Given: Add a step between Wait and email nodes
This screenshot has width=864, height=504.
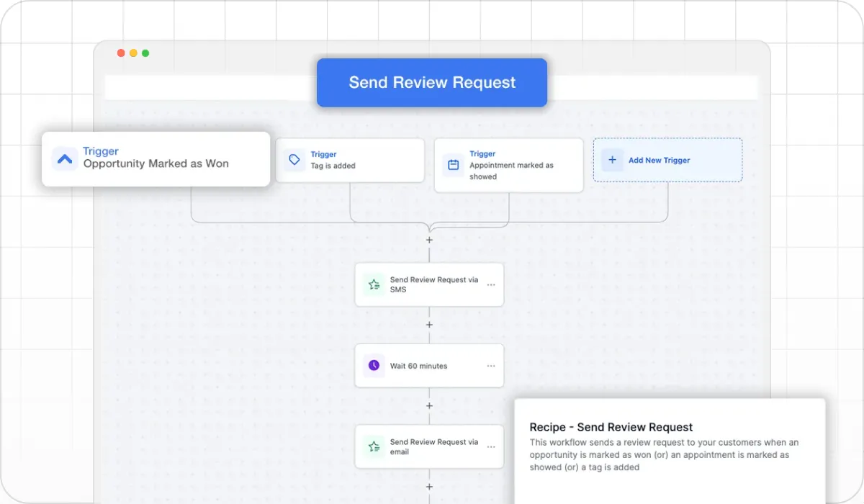Looking at the screenshot, I should coord(430,406).
